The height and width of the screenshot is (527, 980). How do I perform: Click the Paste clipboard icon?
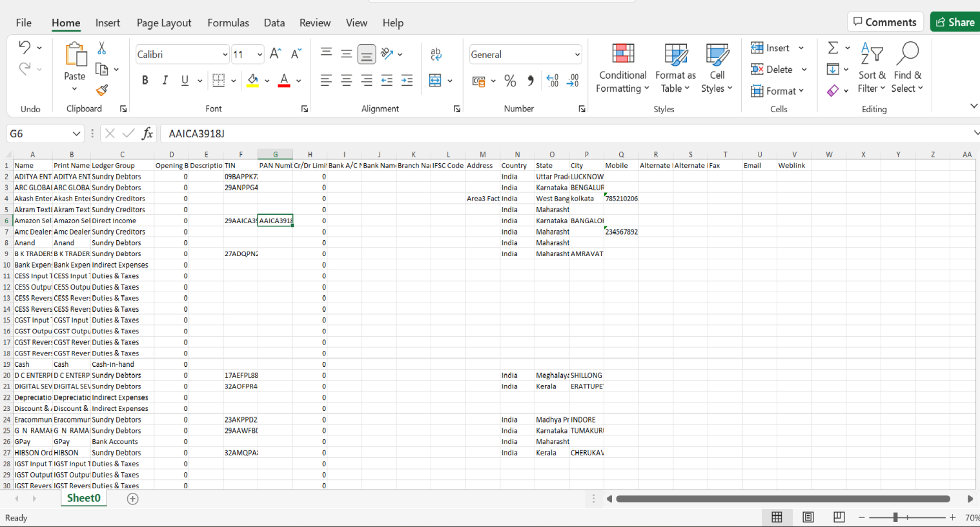(75, 54)
